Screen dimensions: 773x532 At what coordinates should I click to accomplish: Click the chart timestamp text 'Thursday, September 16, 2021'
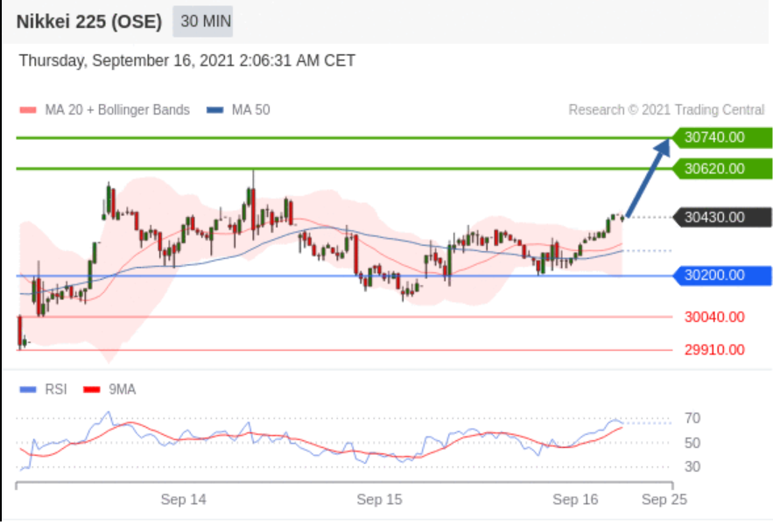click(x=127, y=60)
